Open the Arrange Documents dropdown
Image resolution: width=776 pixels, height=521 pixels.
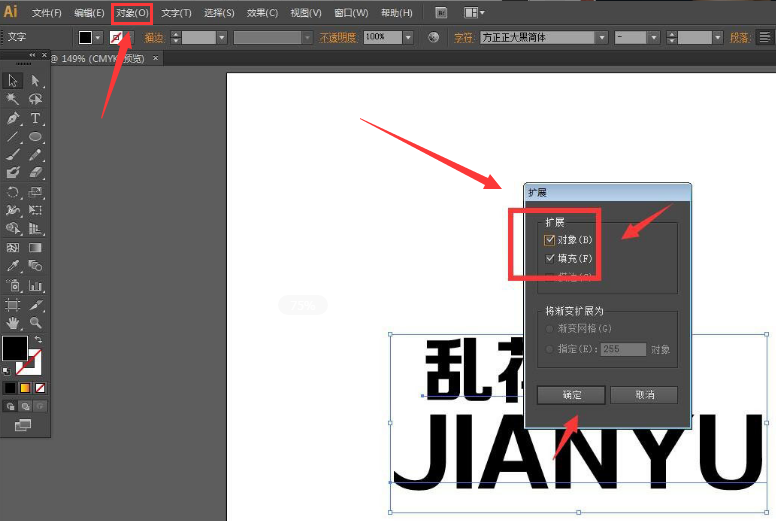click(x=474, y=13)
